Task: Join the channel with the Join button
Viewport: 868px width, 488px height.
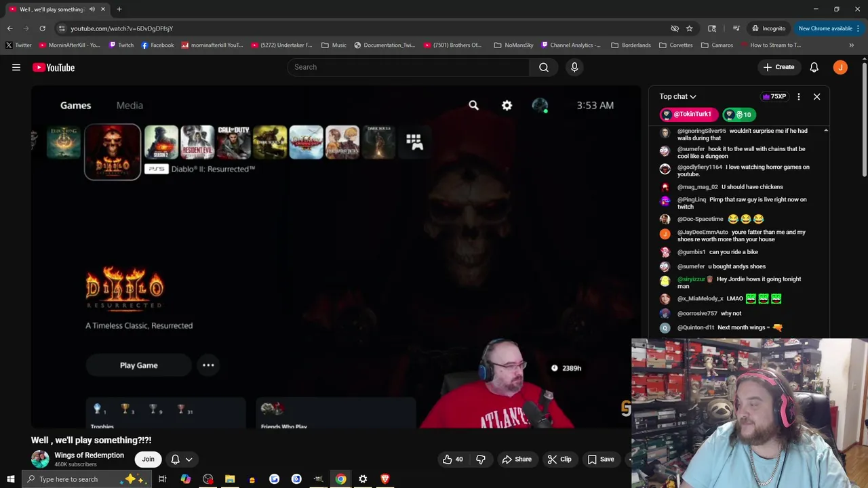Action: click(148, 459)
